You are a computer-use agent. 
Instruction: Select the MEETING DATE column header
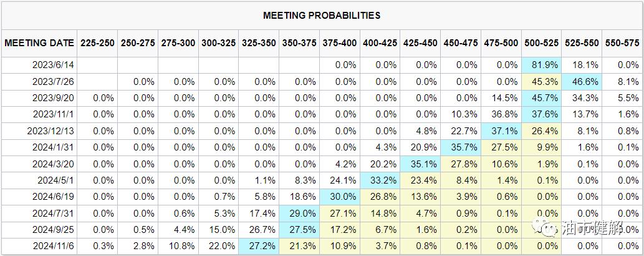click(x=39, y=43)
